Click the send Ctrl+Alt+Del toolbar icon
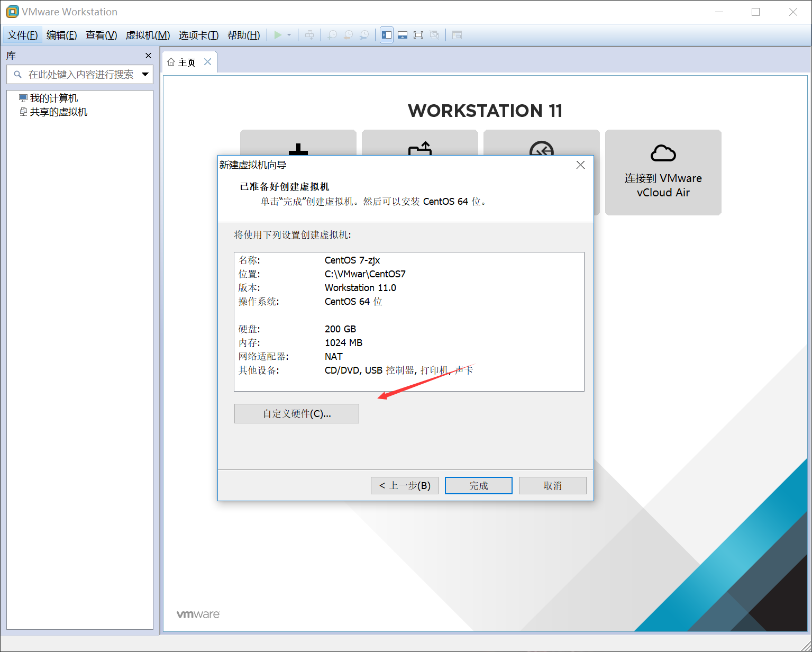The image size is (812, 652). point(309,35)
